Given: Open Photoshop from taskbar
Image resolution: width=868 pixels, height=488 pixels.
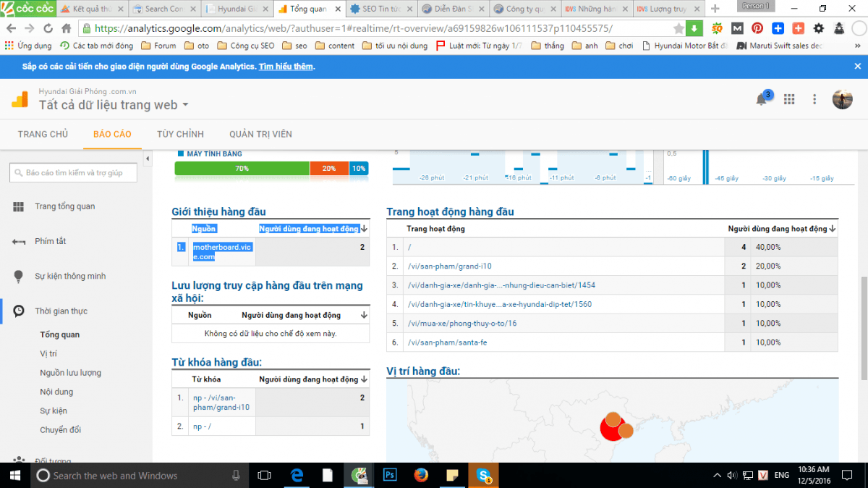Looking at the screenshot, I should [389, 475].
